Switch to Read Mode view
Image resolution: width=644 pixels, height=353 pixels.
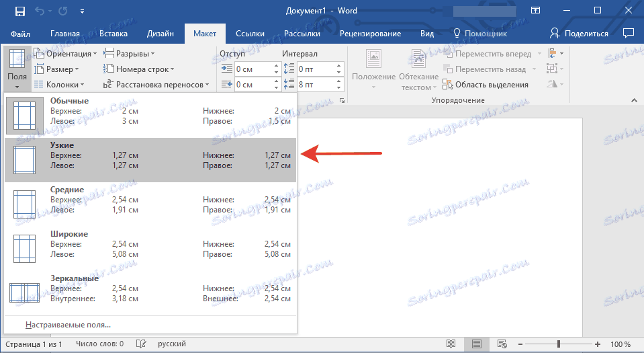point(451,344)
